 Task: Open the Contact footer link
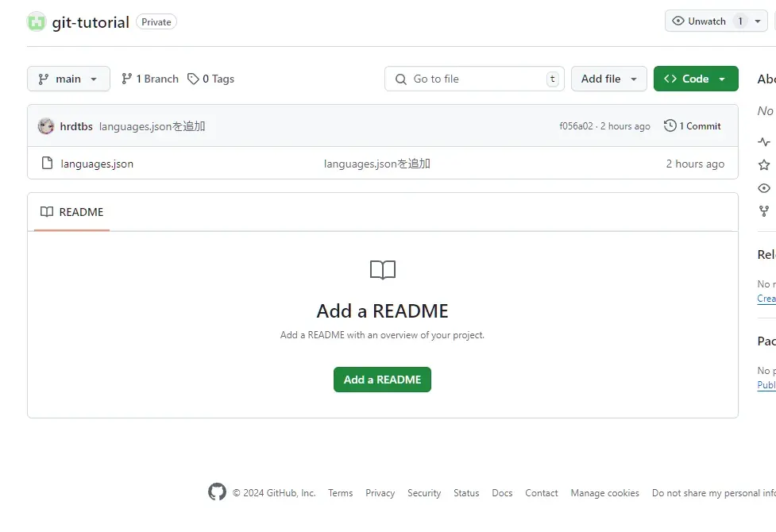[542, 493]
